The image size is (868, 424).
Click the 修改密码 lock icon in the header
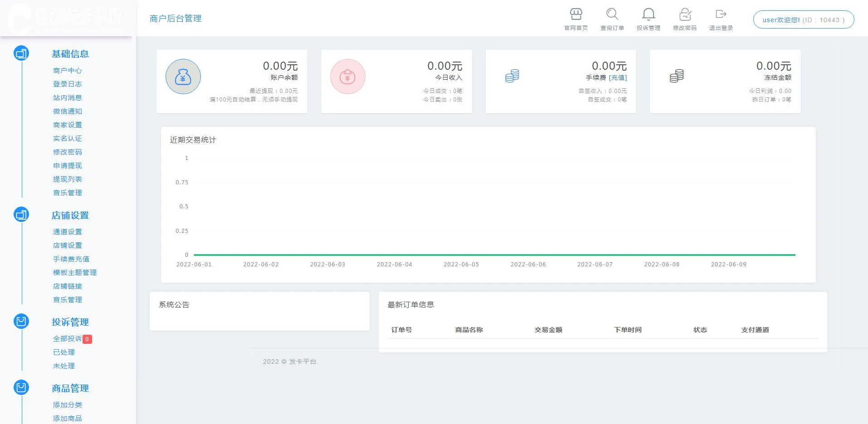[x=685, y=14]
